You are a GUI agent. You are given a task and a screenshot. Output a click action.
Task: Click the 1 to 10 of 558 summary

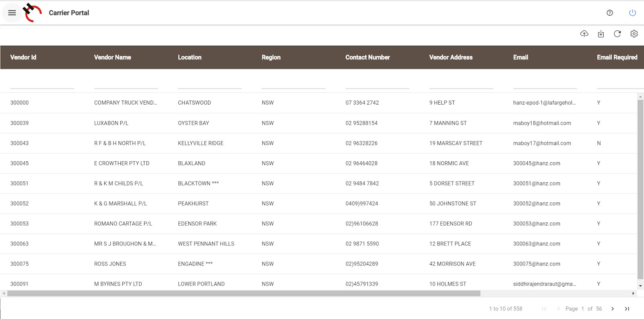[506, 309]
